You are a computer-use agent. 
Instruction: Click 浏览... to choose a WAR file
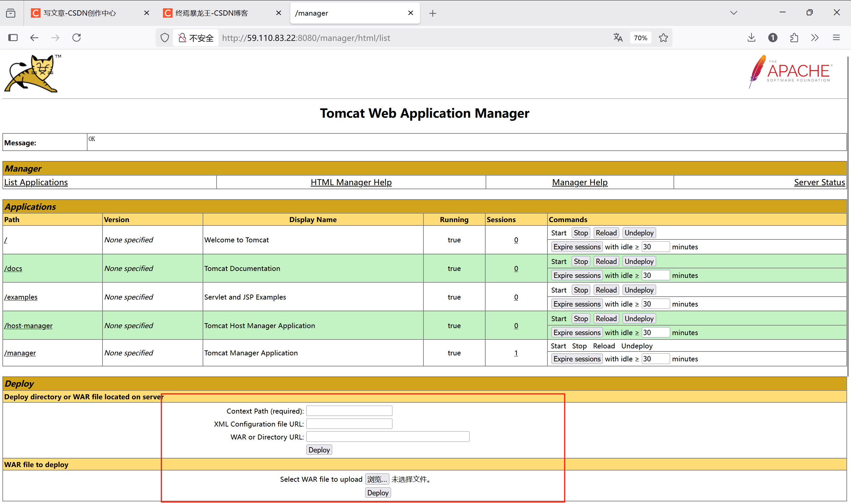(x=377, y=479)
